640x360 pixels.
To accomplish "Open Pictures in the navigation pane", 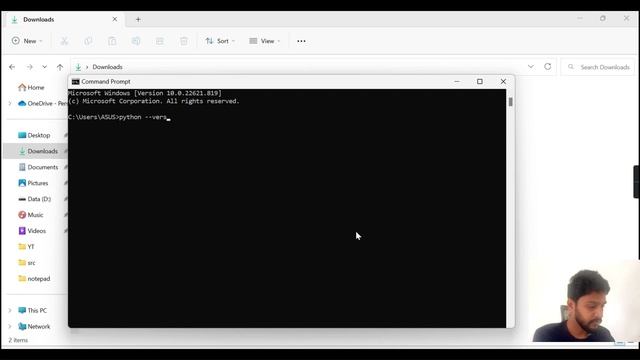I will coord(33,183).
